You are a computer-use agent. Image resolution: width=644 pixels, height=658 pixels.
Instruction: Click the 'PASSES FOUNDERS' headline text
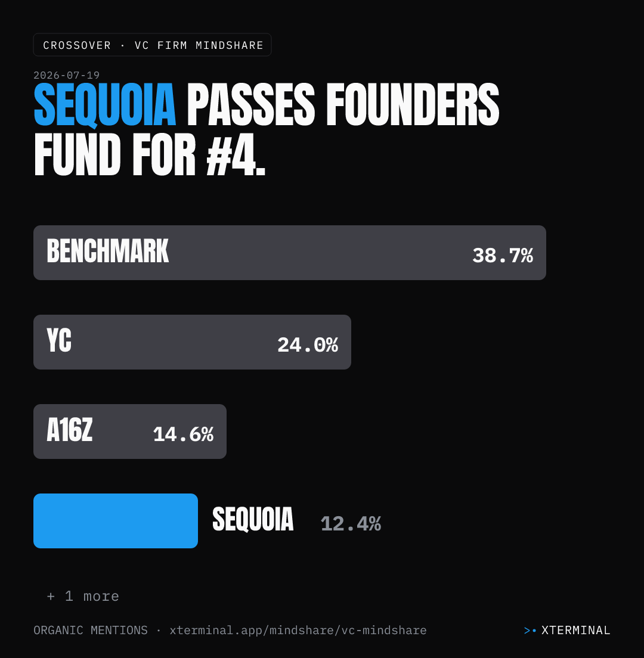(343, 105)
